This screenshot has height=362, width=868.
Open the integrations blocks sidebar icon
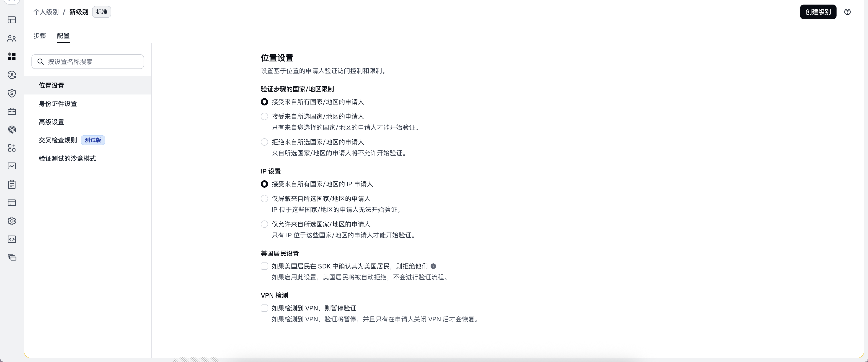point(12,56)
